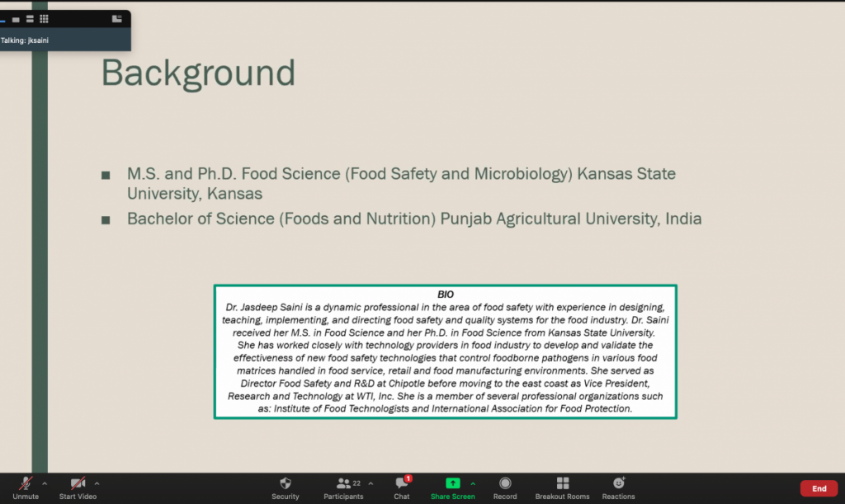This screenshot has height=504, width=845.
Task: Click the red unread badge on Chat
Action: (408, 478)
